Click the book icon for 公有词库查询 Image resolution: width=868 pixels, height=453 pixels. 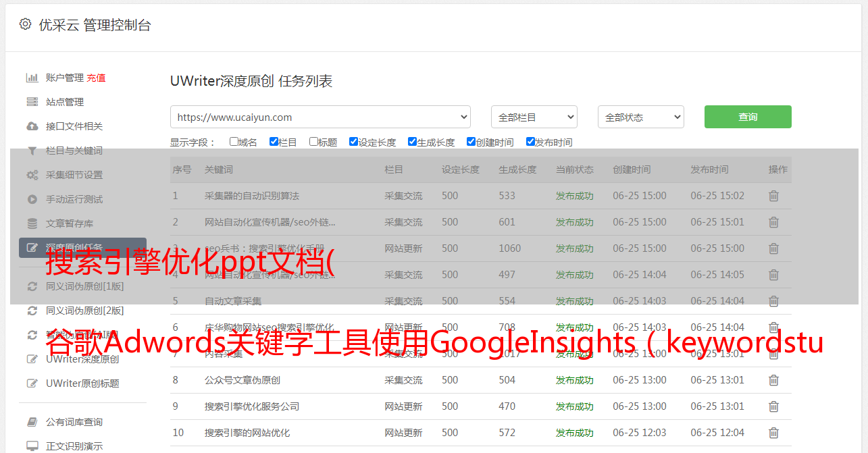pyautogui.click(x=32, y=422)
